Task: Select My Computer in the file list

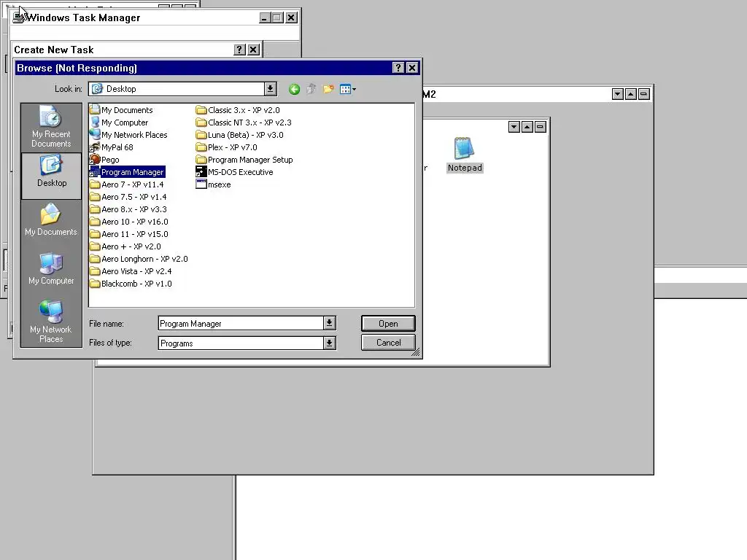Action: click(x=119, y=122)
